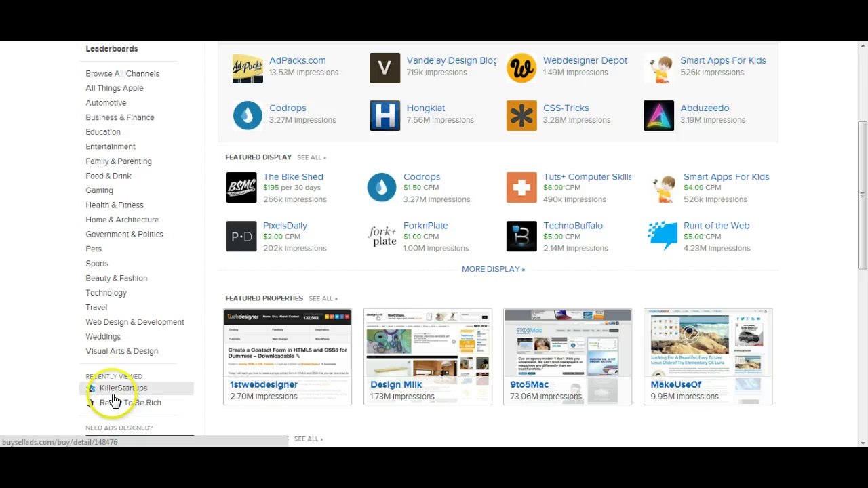Click the Leaderboards sidebar link
The image size is (868, 488).
tap(112, 49)
